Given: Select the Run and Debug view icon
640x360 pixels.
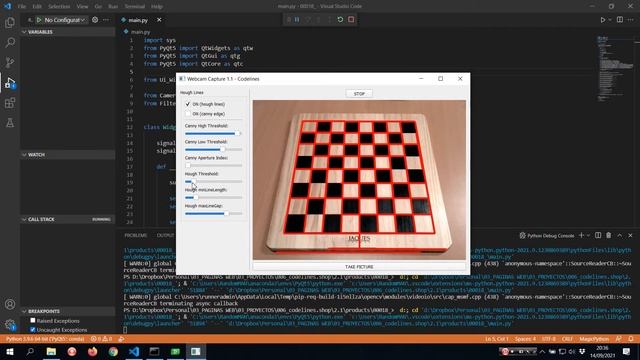Looking at the screenshot, I should 10,83.
